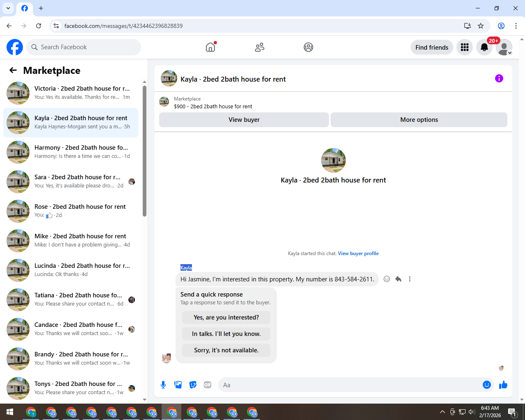Open Victoria's conversation

[71, 93]
